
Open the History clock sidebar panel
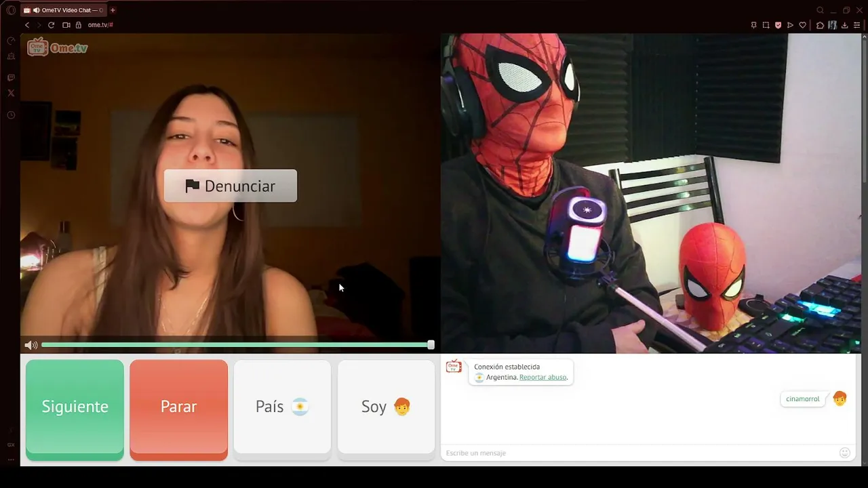[x=11, y=115]
